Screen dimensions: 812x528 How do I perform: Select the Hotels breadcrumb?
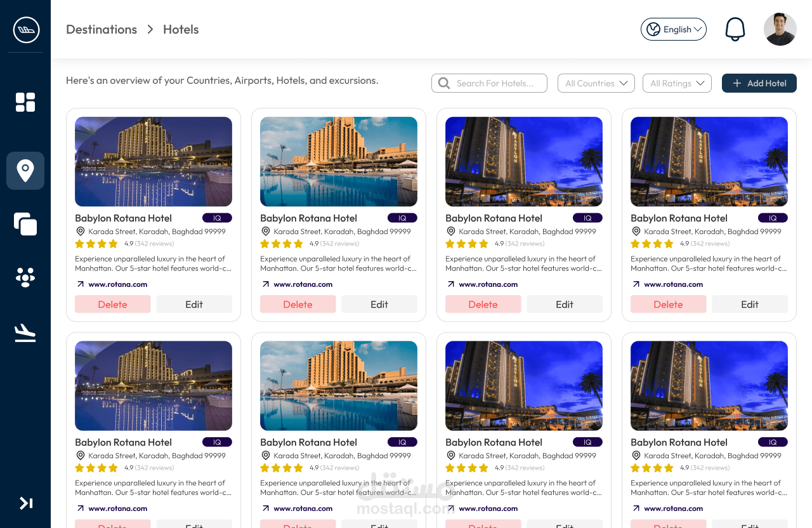(x=181, y=29)
